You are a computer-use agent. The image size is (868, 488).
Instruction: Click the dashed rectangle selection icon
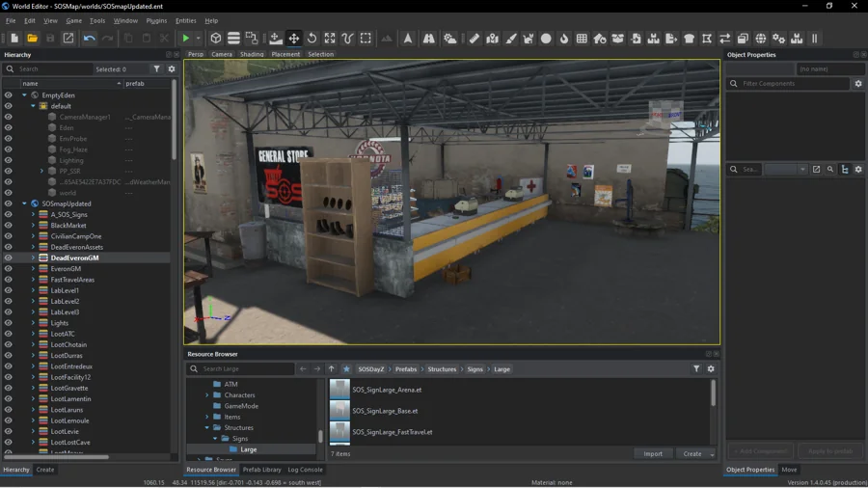pos(366,39)
